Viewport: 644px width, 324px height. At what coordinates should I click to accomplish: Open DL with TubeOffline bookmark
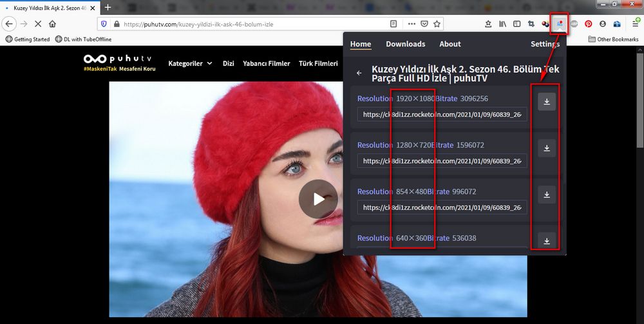click(x=83, y=39)
